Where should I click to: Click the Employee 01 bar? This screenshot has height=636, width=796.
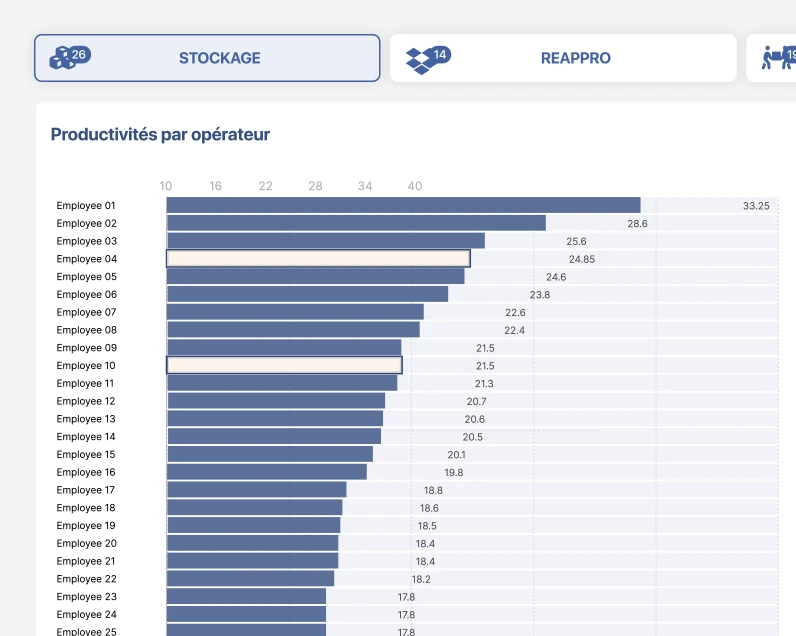click(x=404, y=206)
